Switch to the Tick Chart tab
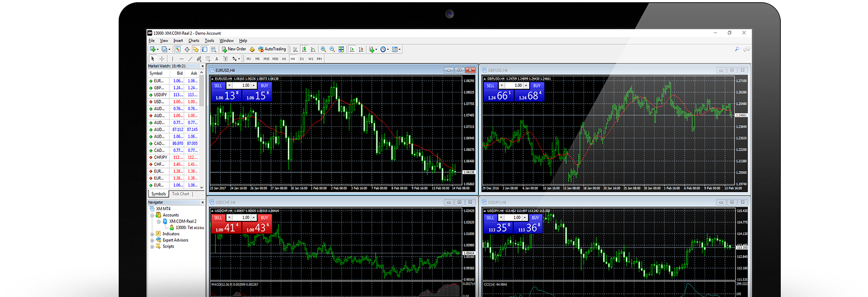Image resolution: width=868 pixels, height=297 pixels. click(180, 194)
